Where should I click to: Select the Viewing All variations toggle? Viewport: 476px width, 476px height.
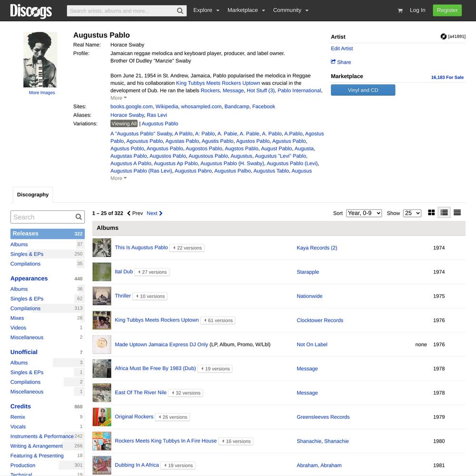pyautogui.click(x=124, y=124)
